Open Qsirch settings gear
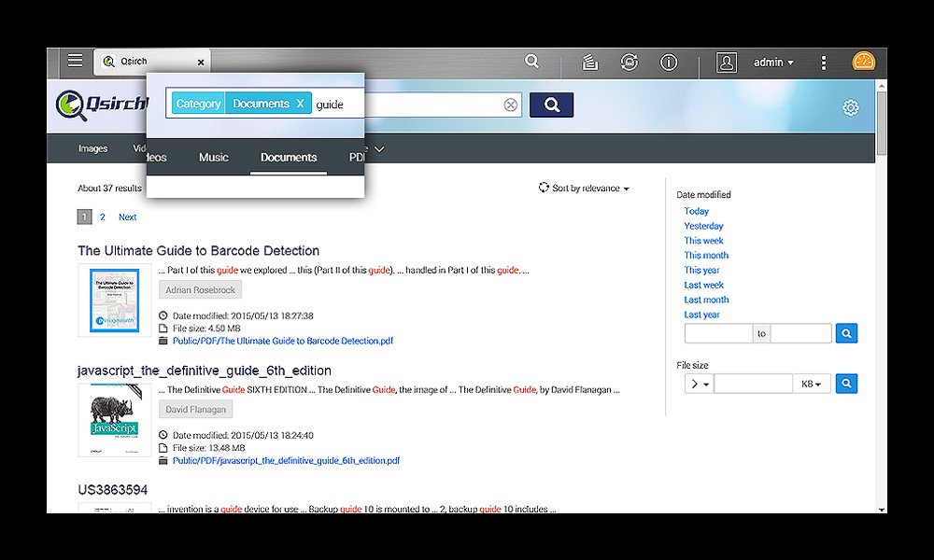 point(850,107)
